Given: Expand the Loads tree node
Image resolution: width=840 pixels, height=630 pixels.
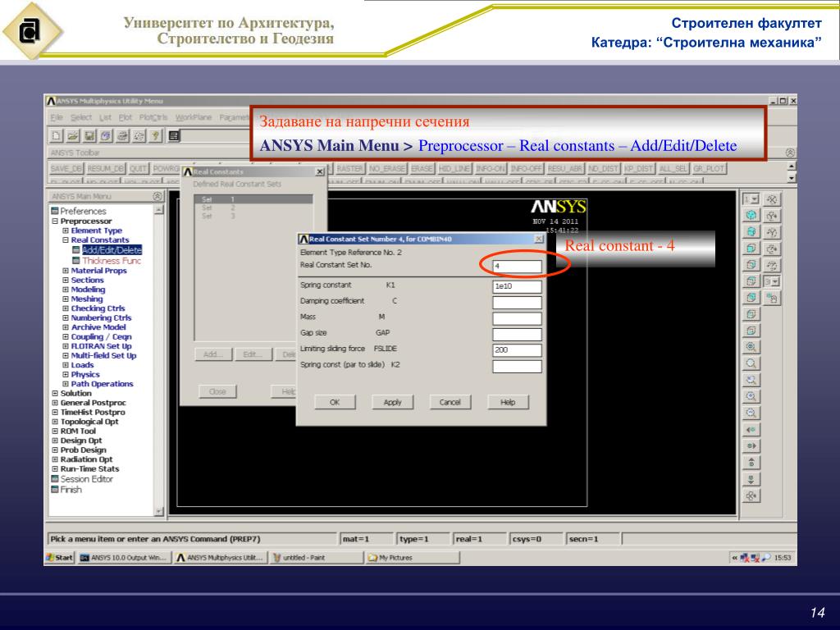Looking at the screenshot, I should pos(66,365).
